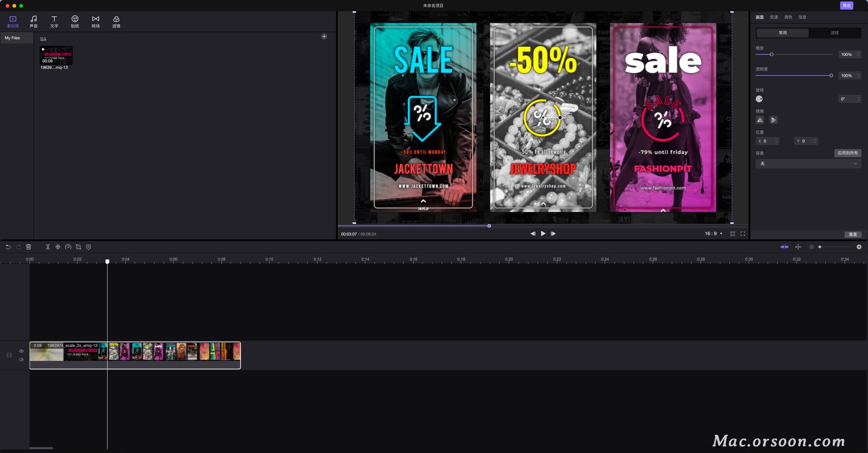Open the 16:9 aspect ratio dropdown

tap(713, 234)
